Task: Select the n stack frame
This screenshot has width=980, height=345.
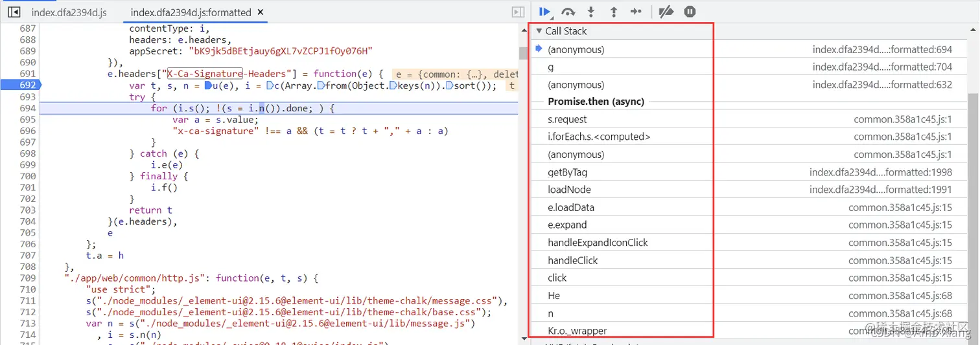Action: tap(750, 313)
